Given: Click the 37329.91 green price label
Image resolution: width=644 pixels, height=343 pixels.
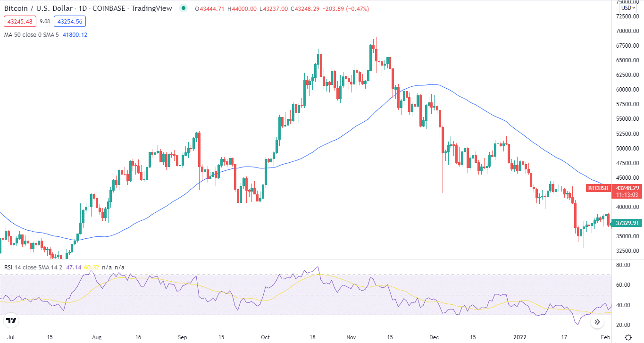Looking at the screenshot, I should 627,223.
